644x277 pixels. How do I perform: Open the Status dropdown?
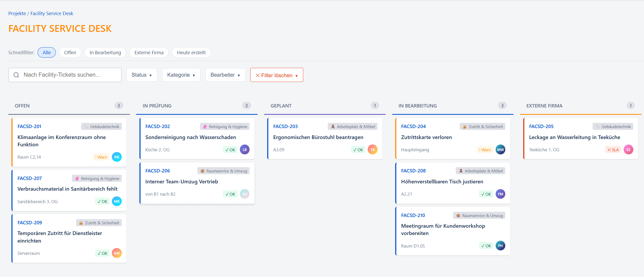142,75
